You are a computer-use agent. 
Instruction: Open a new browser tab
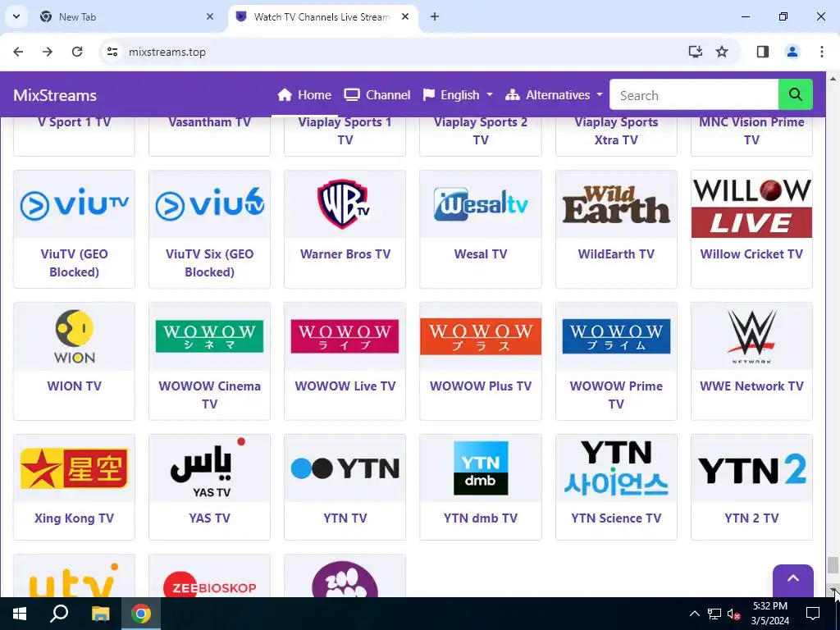coord(435,16)
